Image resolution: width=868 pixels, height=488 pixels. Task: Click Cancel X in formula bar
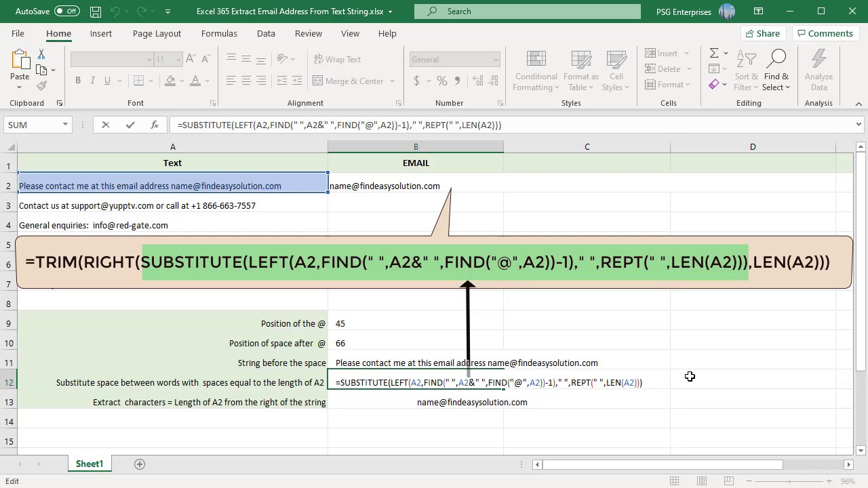[105, 125]
